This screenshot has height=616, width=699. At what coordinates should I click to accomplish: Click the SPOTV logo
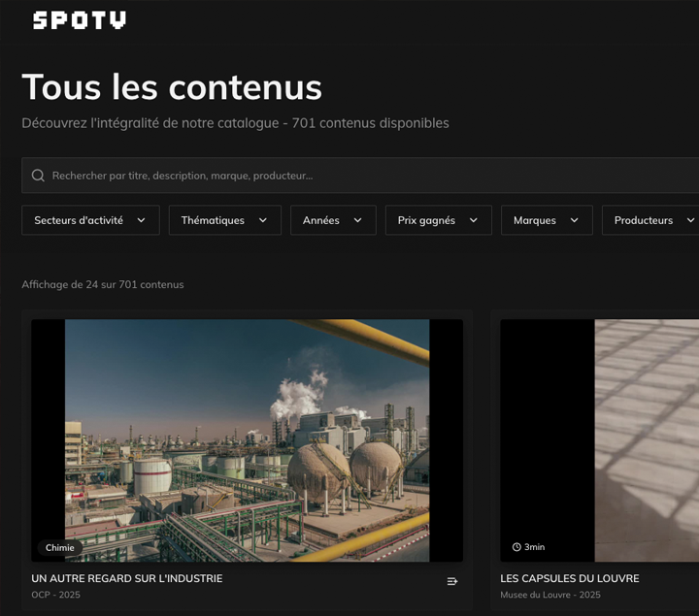click(79, 20)
